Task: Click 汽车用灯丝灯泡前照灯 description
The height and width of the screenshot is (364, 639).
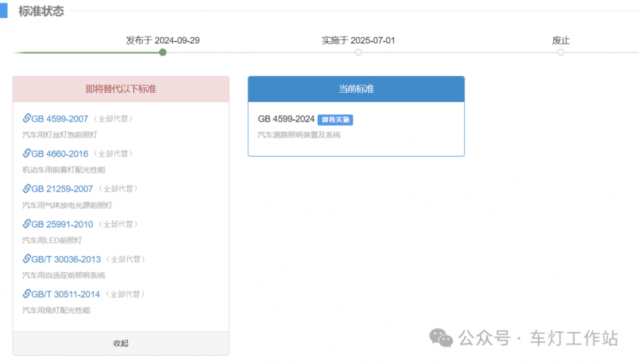Action: point(60,135)
